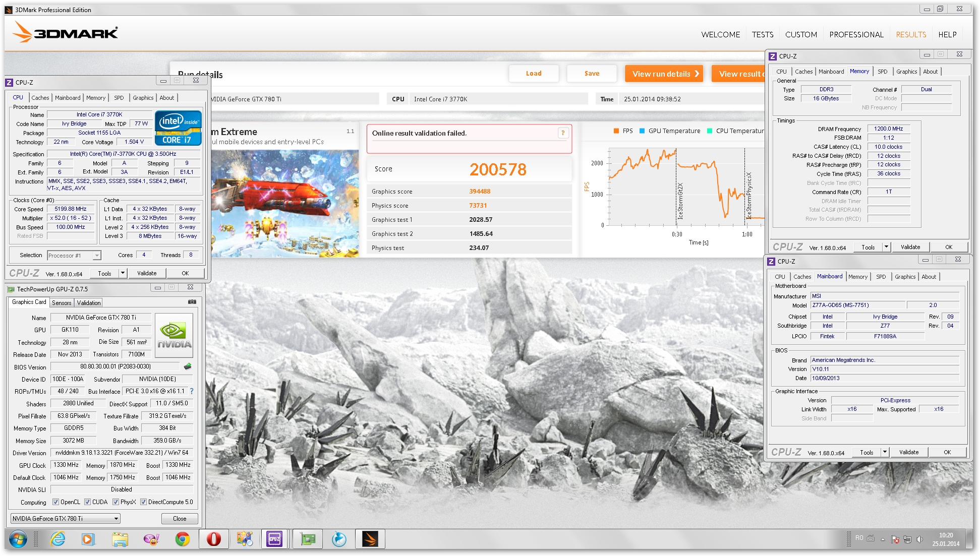Click the Paint taskbar icon

[x=245, y=539]
